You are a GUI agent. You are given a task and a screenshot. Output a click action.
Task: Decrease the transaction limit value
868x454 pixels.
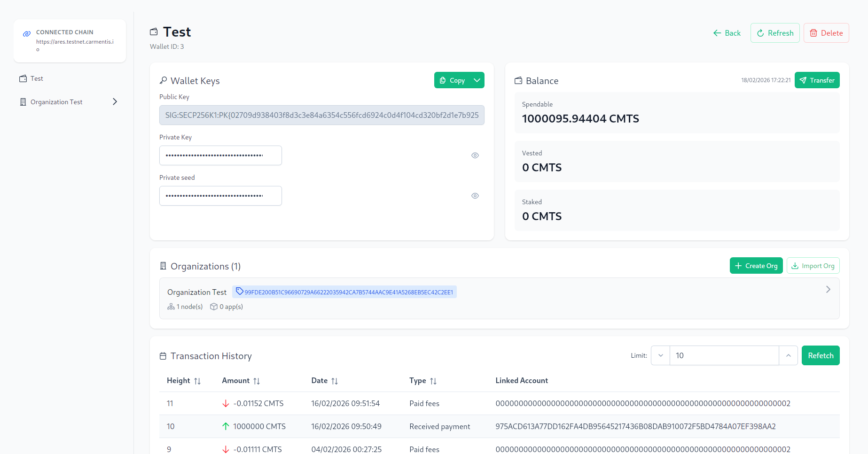(x=660, y=355)
